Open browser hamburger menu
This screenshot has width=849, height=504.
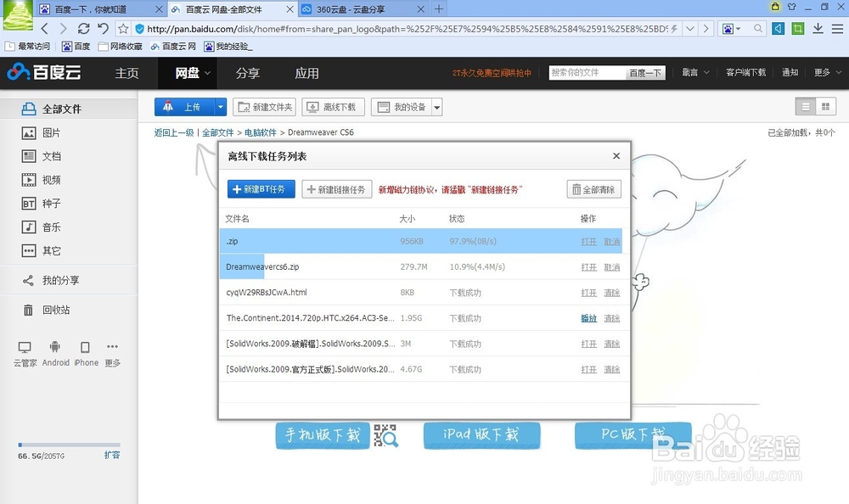[837, 29]
